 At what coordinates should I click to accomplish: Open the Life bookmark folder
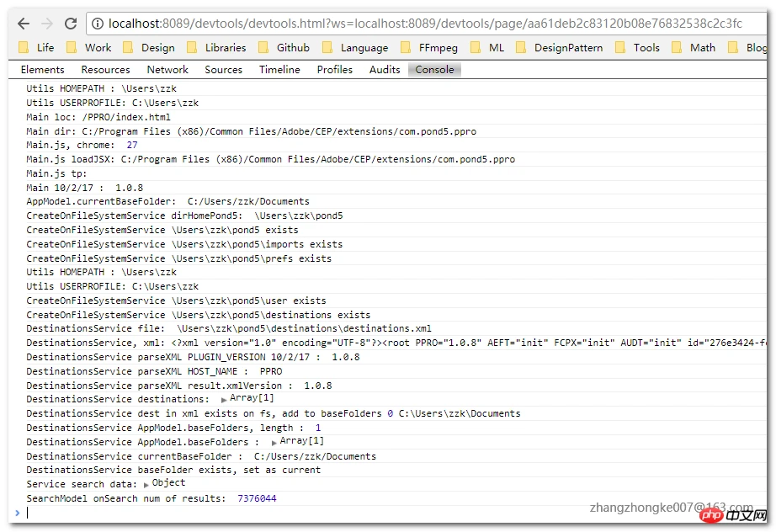[x=37, y=47]
